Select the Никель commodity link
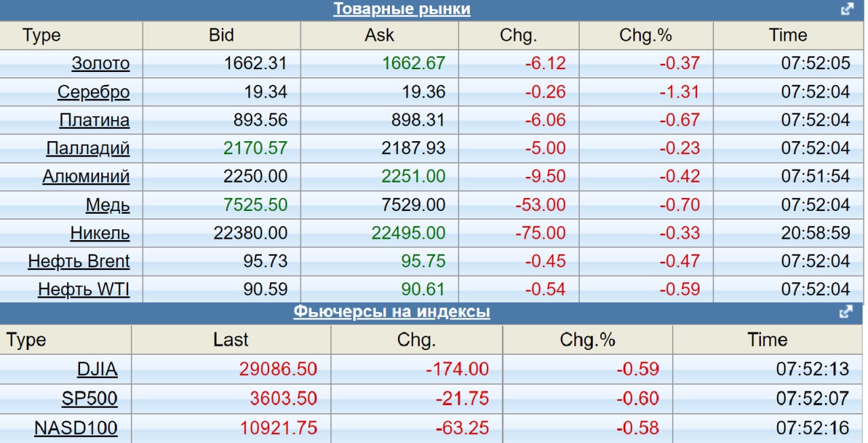868x443 pixels. click(x=100, y=233)
